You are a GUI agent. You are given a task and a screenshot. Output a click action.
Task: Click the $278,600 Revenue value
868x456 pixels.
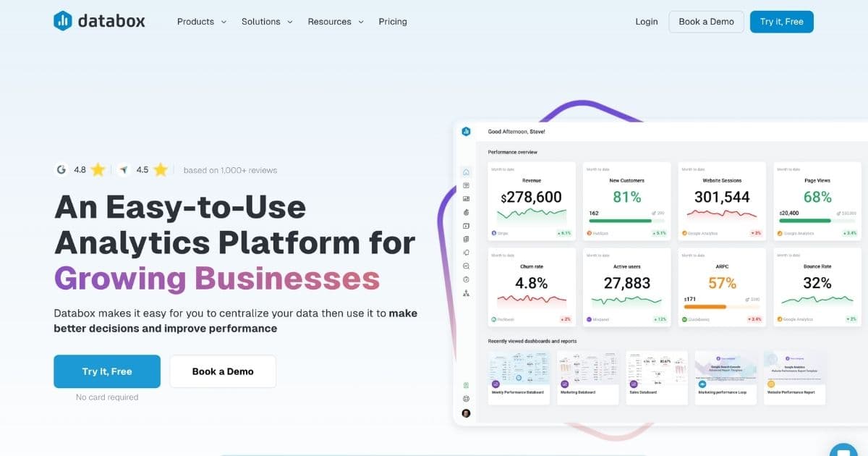tap(531, 197)
